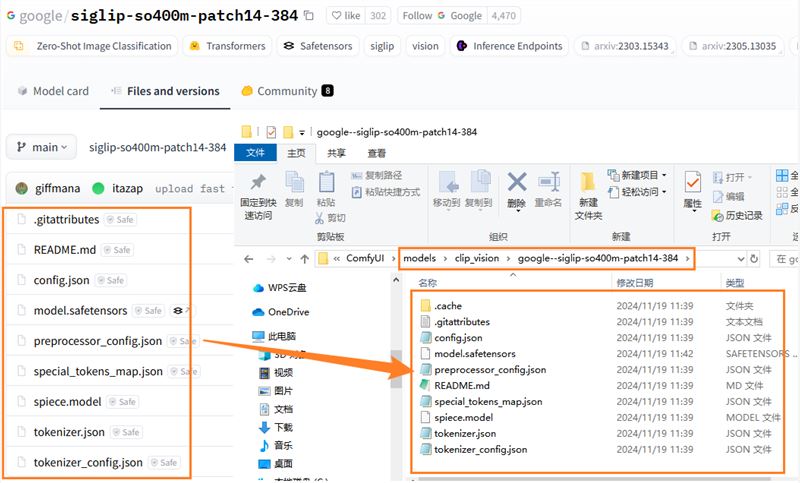Open arxiv:2305.13035 paper tag
The height and width of the screenshot is (483, 800).
coord(733,46)
